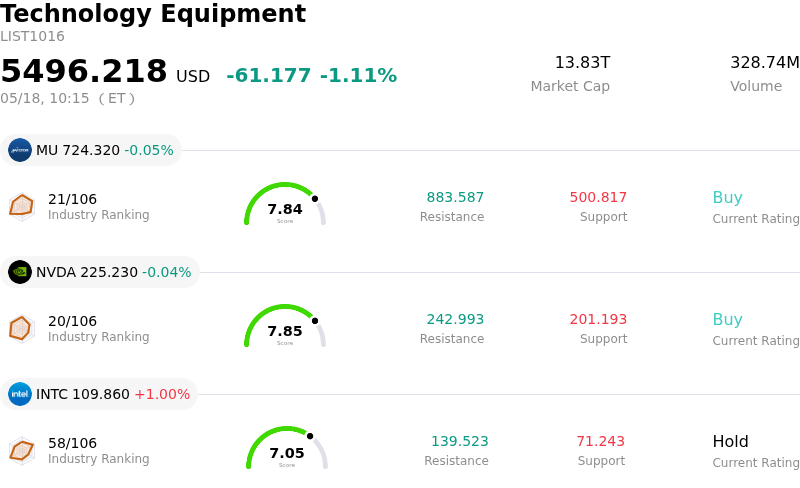Click the INTC 7.05 score gauge
This screenshot has width=800, height=488.
287,448
